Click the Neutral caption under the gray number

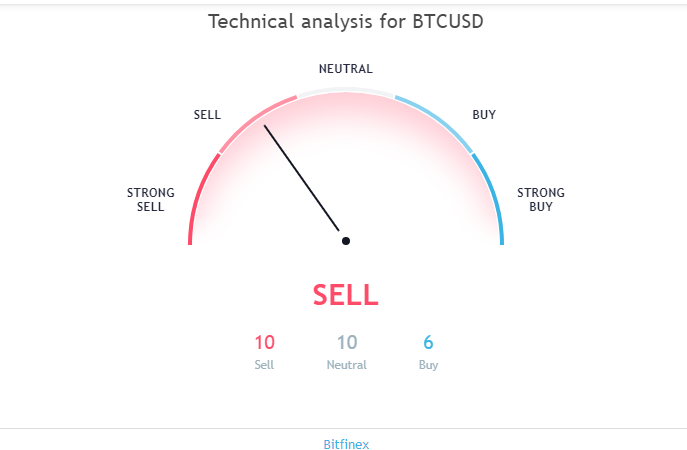tap(347, 365)
